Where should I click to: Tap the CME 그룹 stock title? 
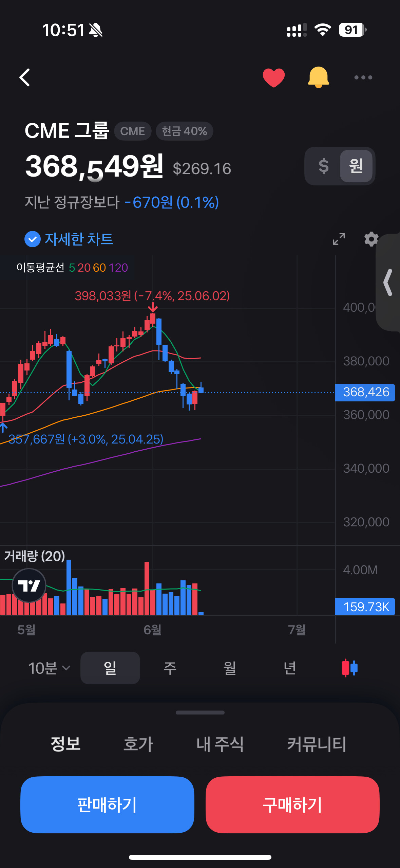(x=67, y=131)
